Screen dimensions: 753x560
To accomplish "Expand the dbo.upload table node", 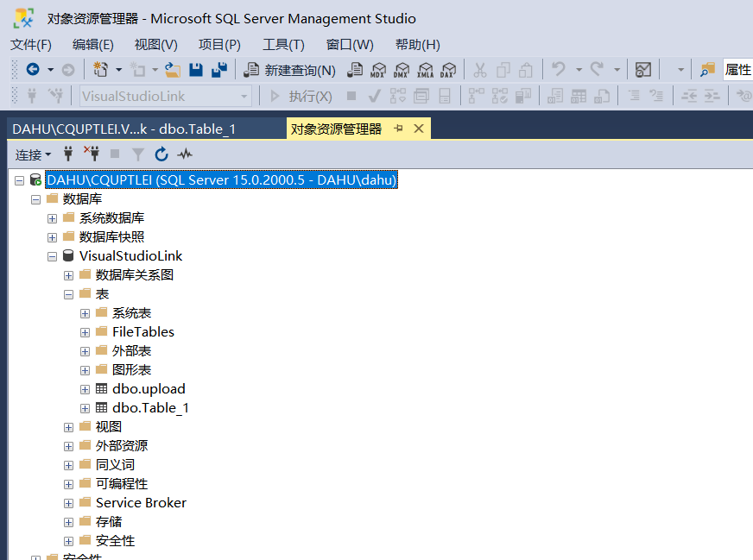I will [85, 390].
